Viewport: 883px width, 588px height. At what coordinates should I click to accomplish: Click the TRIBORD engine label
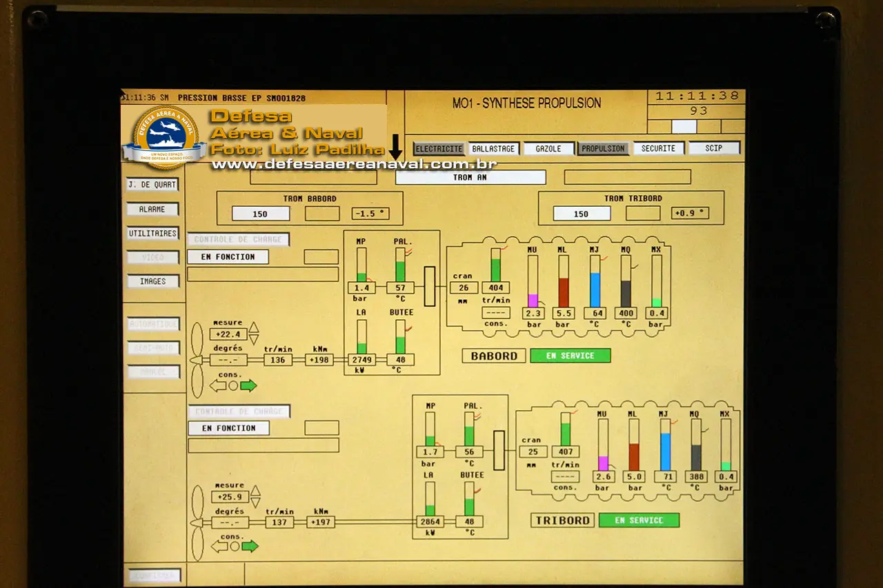562,520
